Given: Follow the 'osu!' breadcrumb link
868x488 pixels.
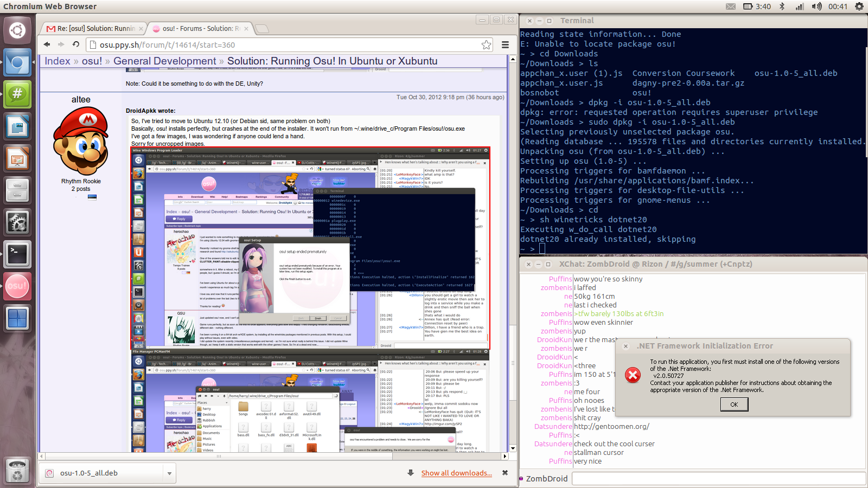Looking at the screenshot, I should tap(92, 61).
